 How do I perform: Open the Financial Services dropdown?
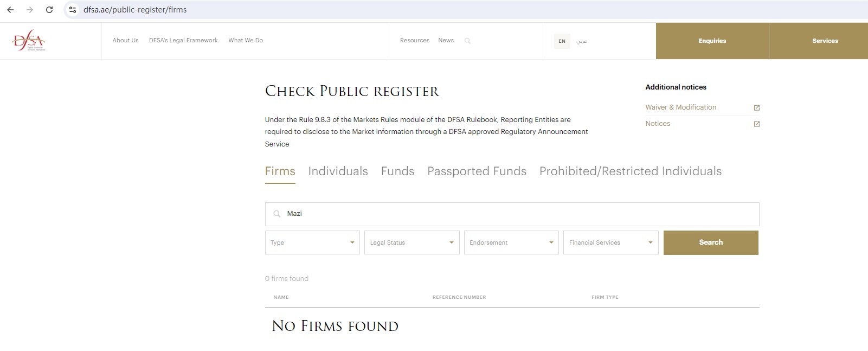pyautogui.click(x=610, y=242)
